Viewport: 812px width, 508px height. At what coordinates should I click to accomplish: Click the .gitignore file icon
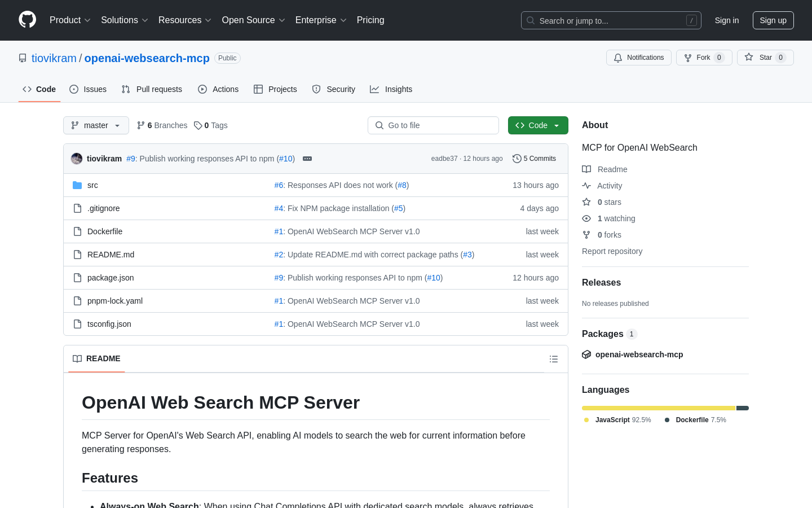(77, 208)
